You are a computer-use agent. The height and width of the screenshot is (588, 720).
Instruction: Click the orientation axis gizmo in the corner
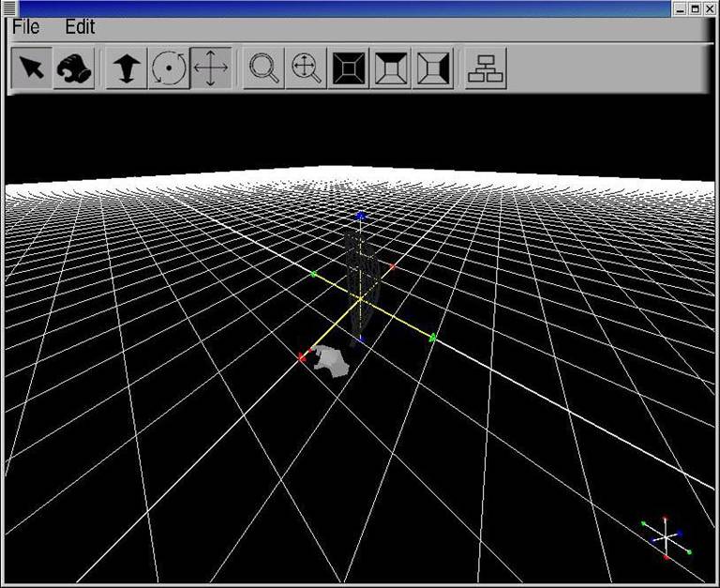coord(666,537)
